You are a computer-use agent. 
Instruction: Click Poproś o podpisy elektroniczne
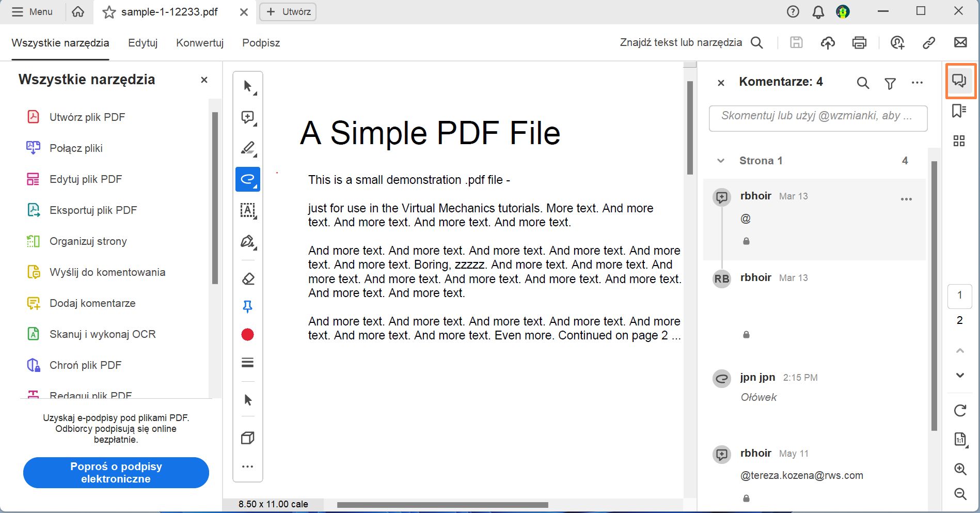pyautogui.click(x=116, y=473)
